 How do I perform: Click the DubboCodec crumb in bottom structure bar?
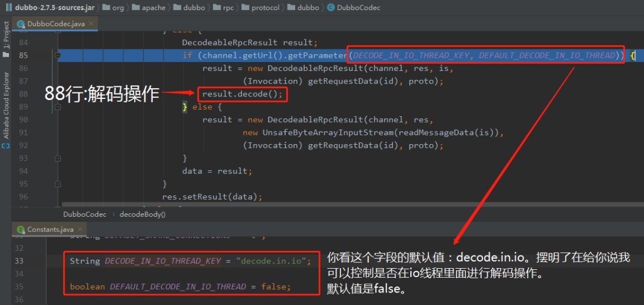(85, 214)
